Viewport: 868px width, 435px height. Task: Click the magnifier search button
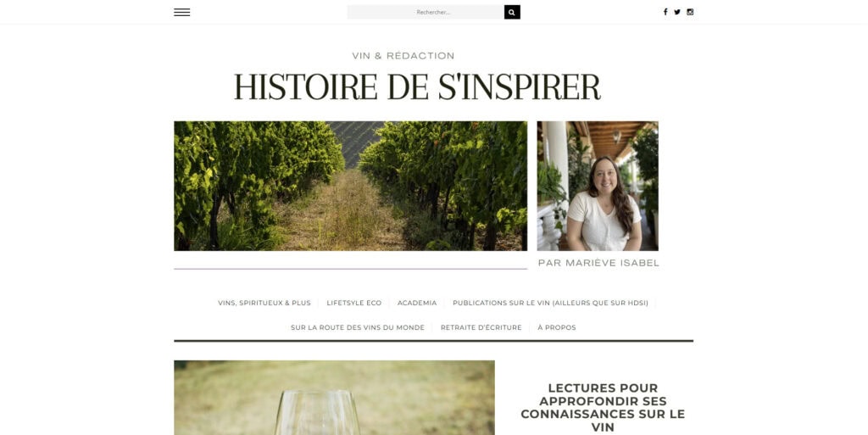[x=512, y=12]
